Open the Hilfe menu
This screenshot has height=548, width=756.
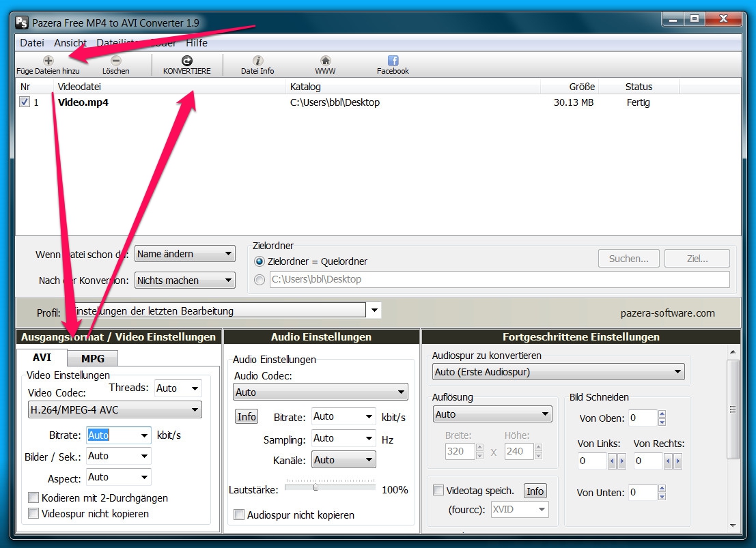(x=197, y=43)
